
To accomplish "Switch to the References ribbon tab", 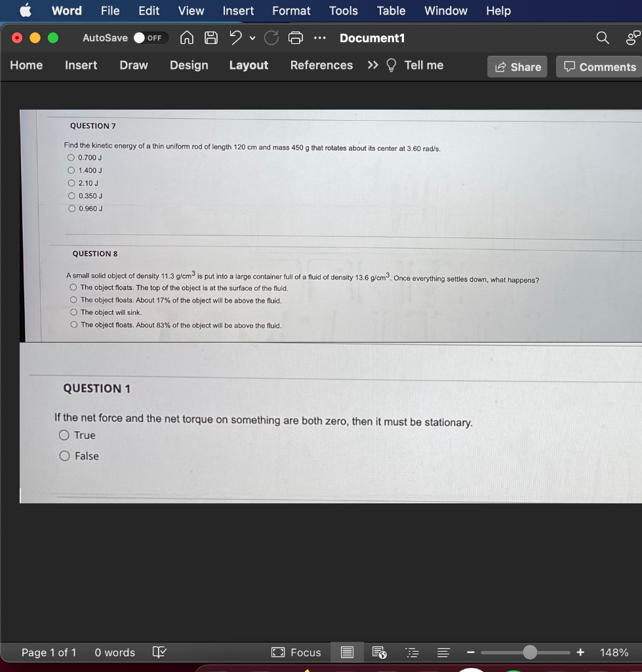I will pos(321,65).
